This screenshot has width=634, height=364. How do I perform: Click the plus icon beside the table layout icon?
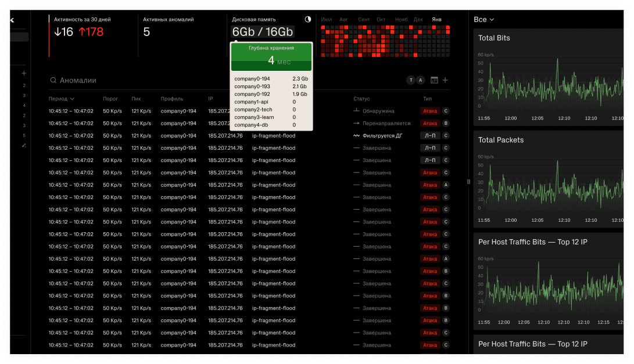[x=445, y=80]
